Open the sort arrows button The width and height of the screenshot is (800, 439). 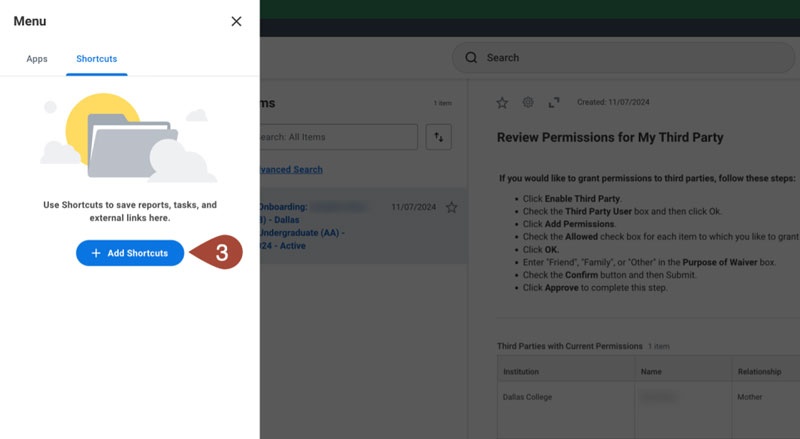(x=438, y=137)
